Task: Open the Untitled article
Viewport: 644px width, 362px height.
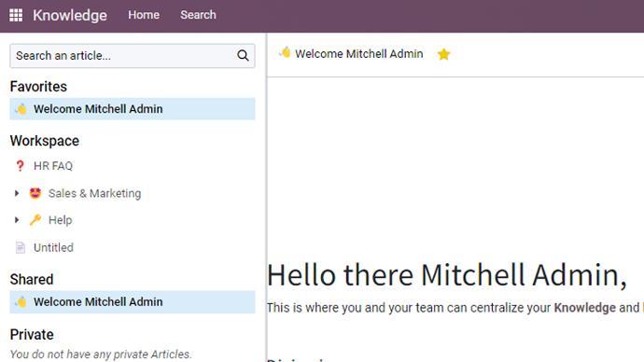Action: (x=53, y=247)
